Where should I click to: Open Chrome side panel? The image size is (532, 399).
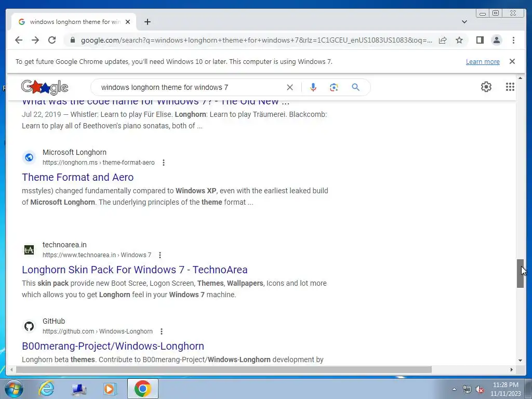(480, 40)
